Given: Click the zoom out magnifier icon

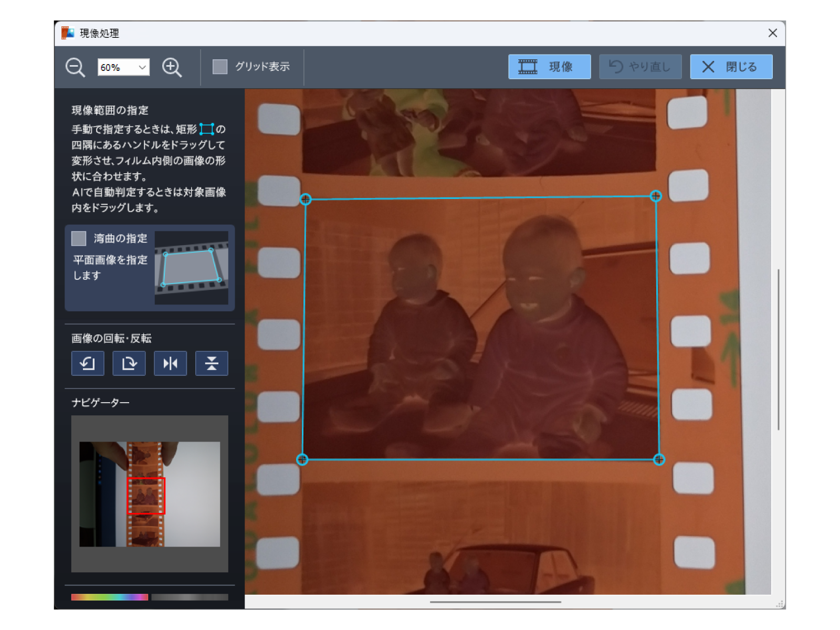Looking at the screenshot, I should click(x=75, y=67).
